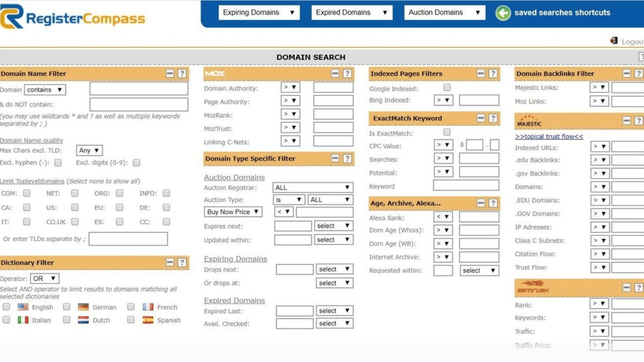Collapse the Domain Type Specific Filter
This screenshot has height=362, width=644.
coord(335,158)
